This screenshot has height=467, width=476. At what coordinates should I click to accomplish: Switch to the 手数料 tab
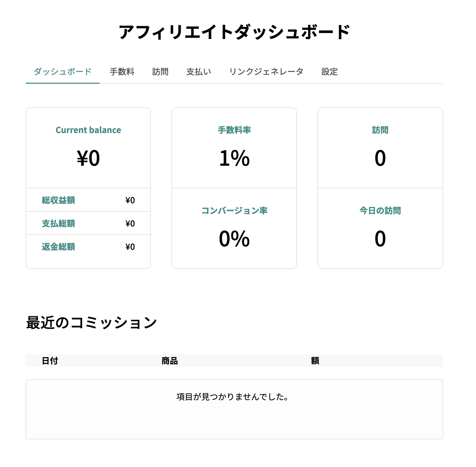[122, 72]
